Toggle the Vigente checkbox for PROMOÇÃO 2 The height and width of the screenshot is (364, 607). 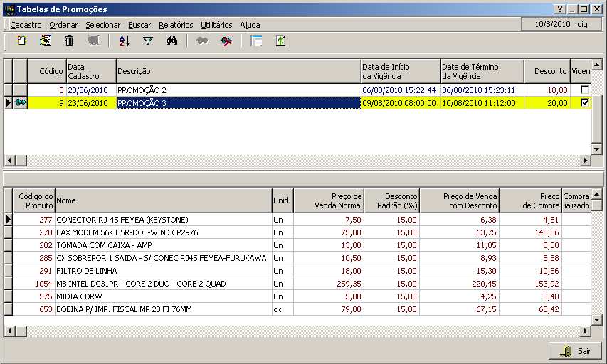pyautogui.click(x=585, y=90)
